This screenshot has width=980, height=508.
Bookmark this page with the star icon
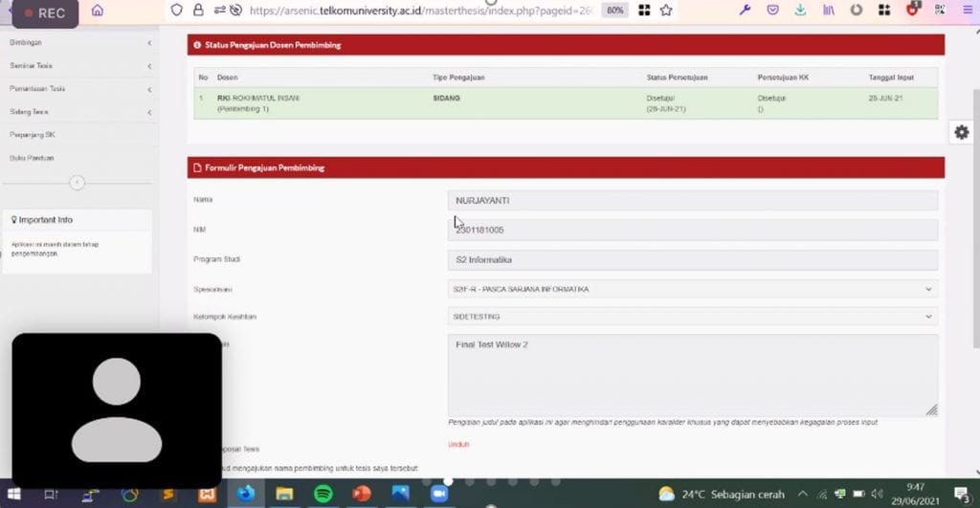click(666, 11)
